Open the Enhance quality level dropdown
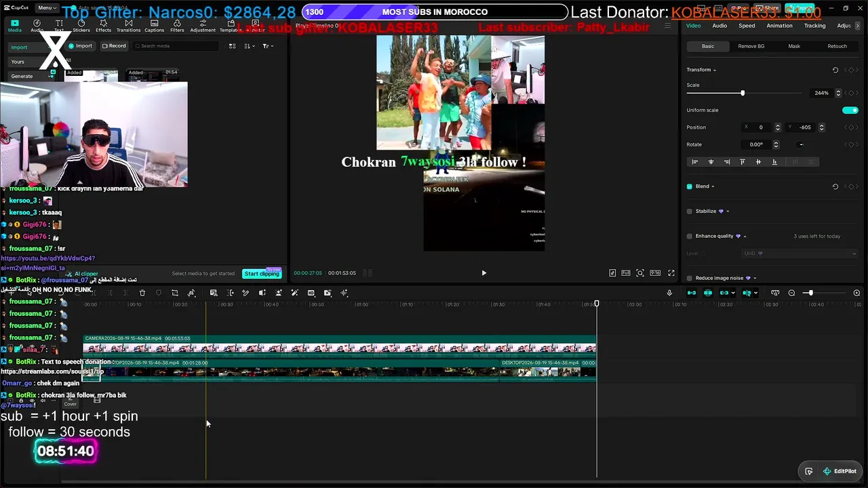 [800, 253]
